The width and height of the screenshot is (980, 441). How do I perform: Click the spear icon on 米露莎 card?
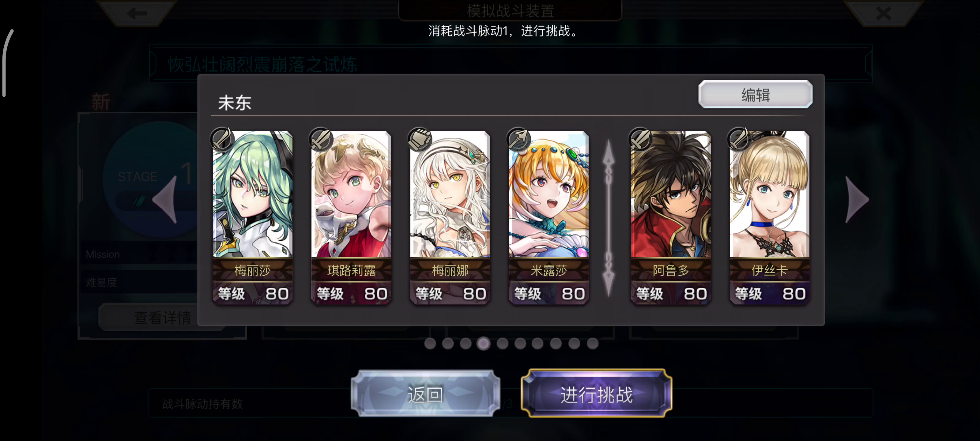[518, 139]
